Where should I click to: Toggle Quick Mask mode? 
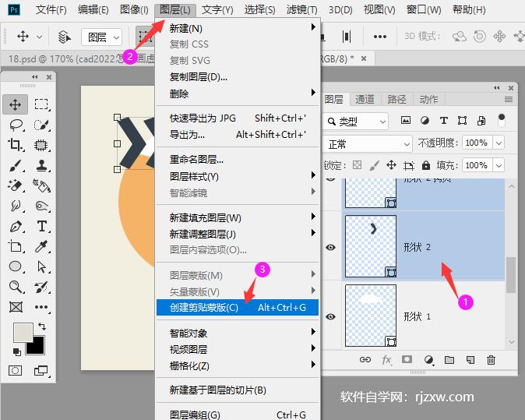click(15, 370)
